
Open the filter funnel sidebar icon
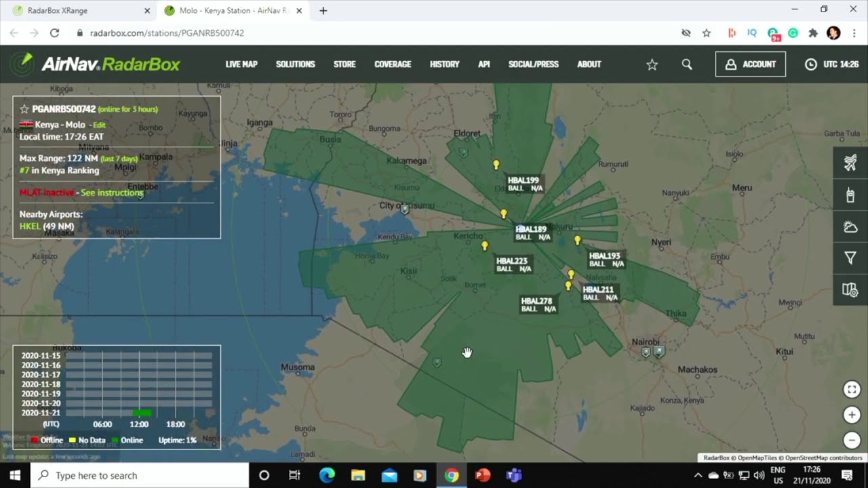pos(850,258)
